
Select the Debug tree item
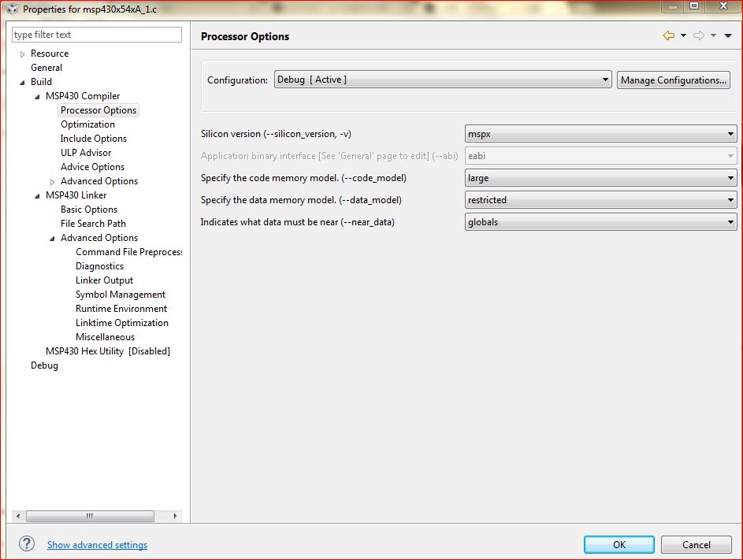click(x=45, y=365)
